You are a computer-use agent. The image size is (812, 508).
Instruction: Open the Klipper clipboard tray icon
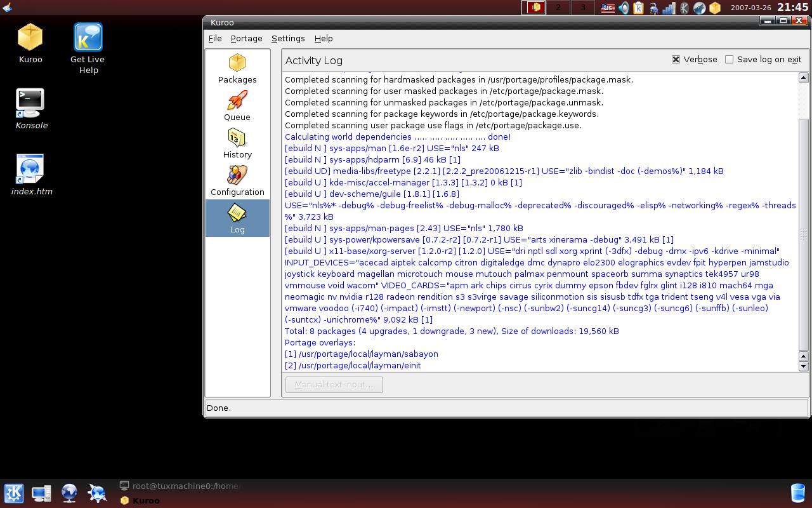click(x=639, y=8)
